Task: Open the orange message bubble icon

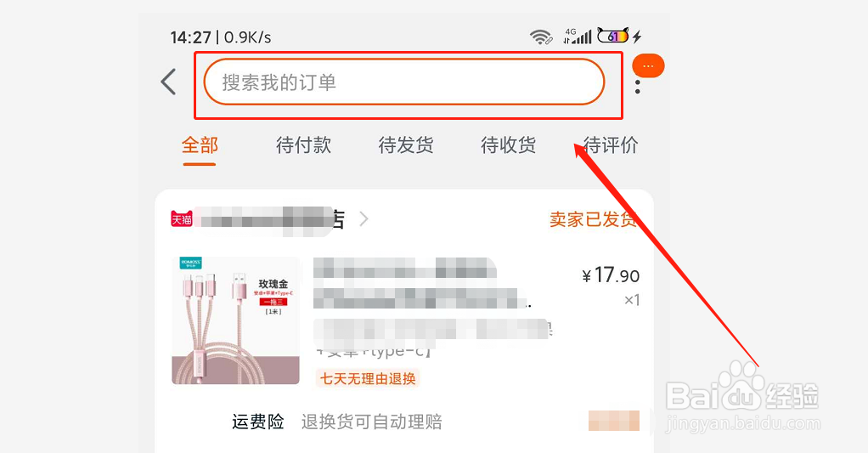Action: pos(648,65)
